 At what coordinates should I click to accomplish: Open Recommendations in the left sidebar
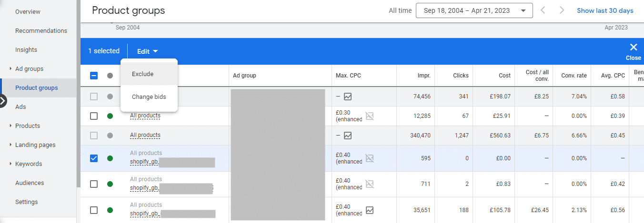(x=41, y=31)
